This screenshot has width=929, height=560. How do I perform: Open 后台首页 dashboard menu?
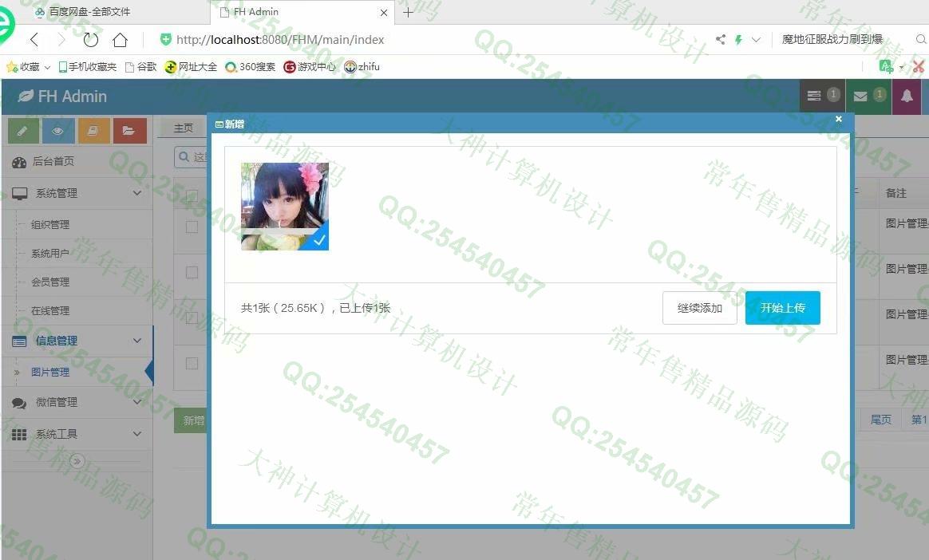(77, 162)
